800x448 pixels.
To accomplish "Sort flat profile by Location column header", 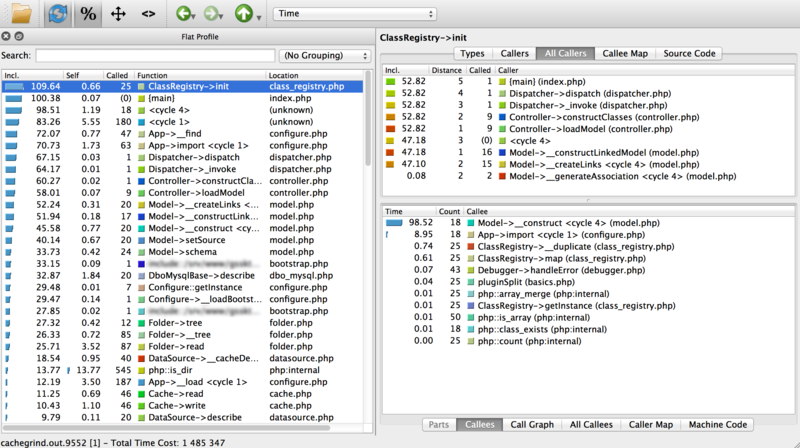I will click(x=315, y=75).
